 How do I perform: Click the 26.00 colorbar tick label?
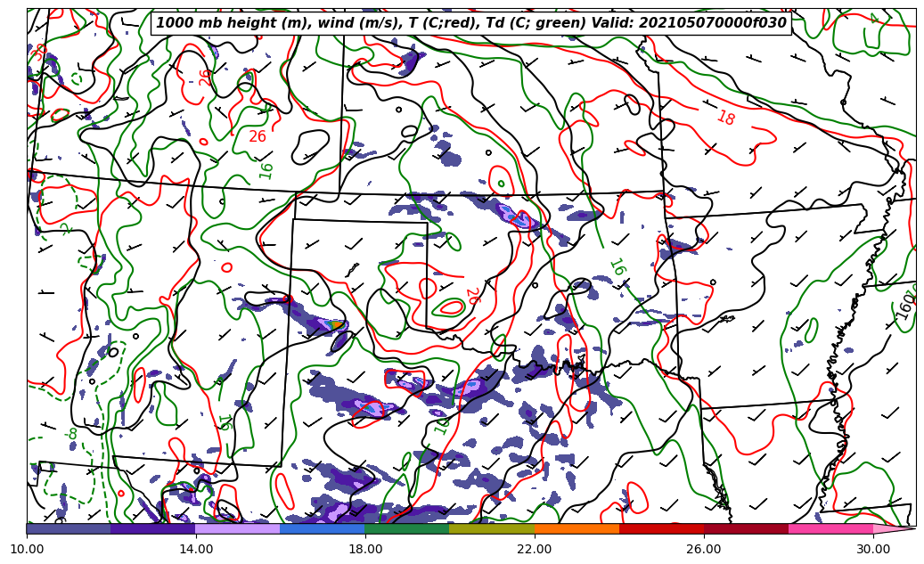click(704, 549)
